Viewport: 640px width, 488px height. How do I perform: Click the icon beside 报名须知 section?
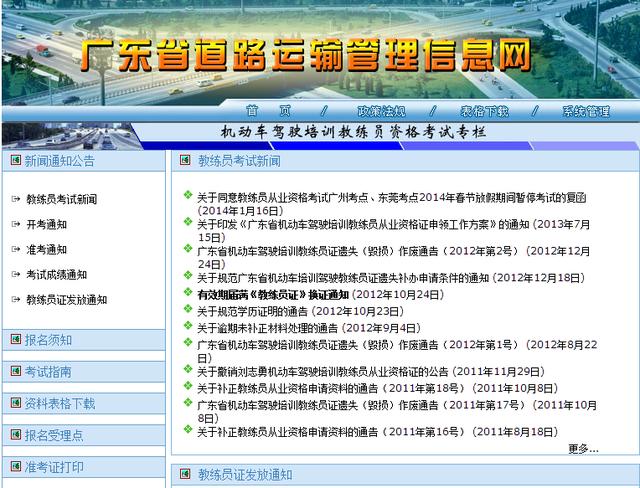[15, 340]
